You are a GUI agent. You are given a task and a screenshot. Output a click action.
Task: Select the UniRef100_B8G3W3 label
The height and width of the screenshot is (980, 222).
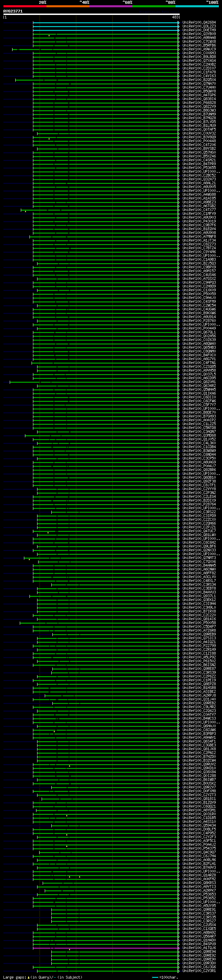pyautogui.click(x=199, y=110)
